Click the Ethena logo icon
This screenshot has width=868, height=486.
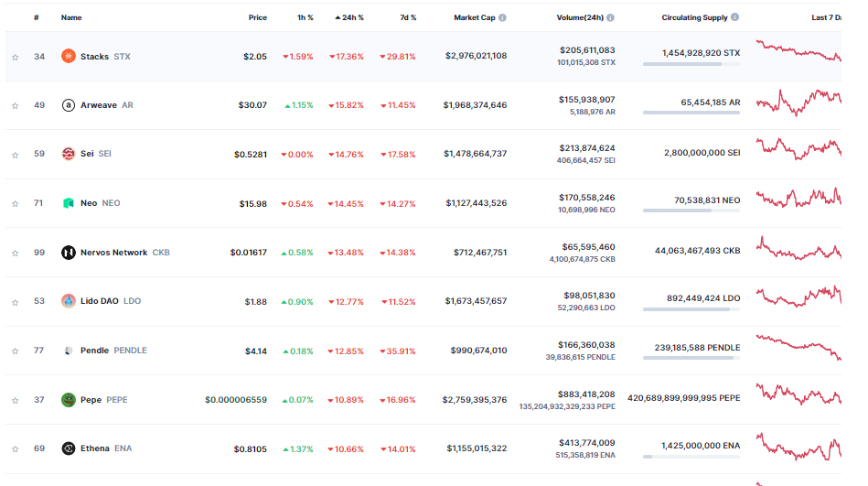68,448
